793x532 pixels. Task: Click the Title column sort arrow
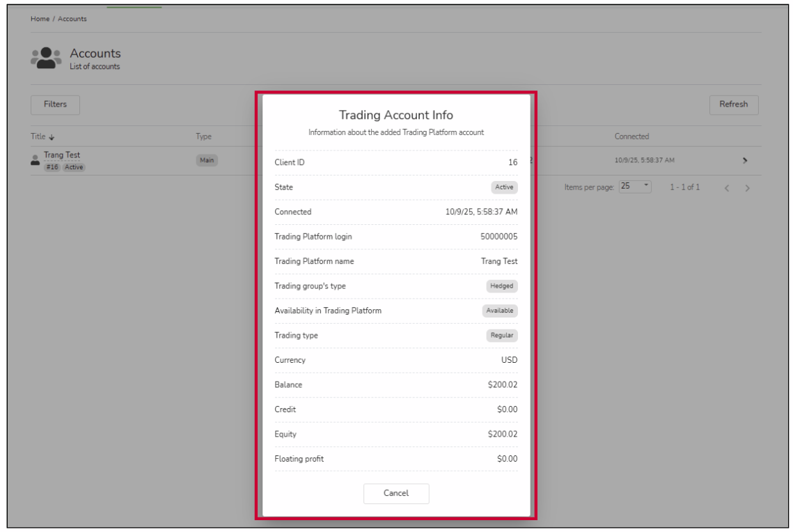click(52, 137)
